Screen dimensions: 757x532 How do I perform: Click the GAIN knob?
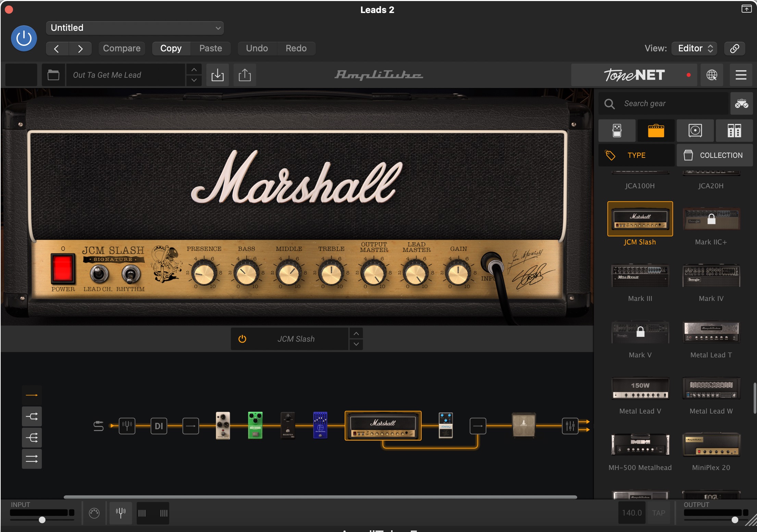(x=458, y=273)
